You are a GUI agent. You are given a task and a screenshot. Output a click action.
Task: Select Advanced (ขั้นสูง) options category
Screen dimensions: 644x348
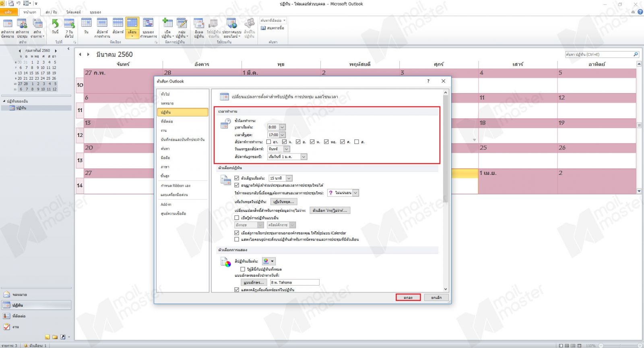tap(183, 176)
